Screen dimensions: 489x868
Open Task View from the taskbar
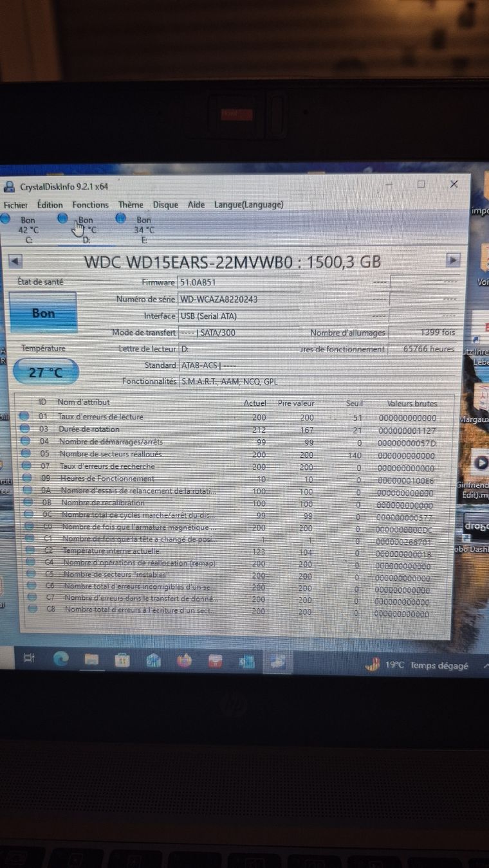click(x=29, y=658)
